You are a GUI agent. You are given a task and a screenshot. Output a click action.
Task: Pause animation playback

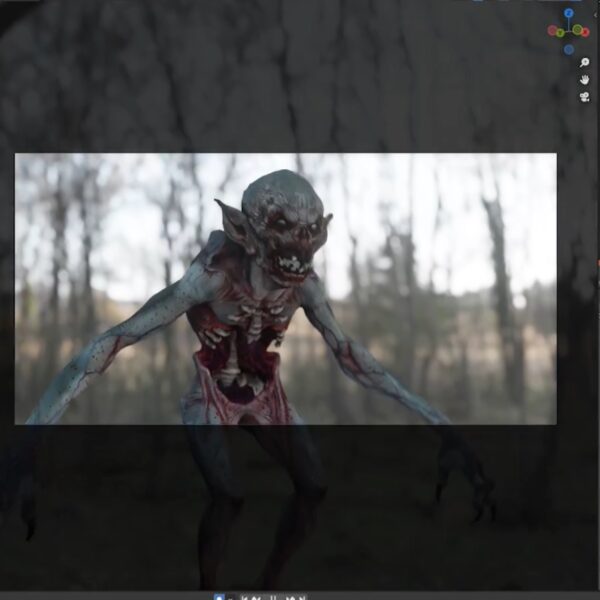(x=273, y=597)
